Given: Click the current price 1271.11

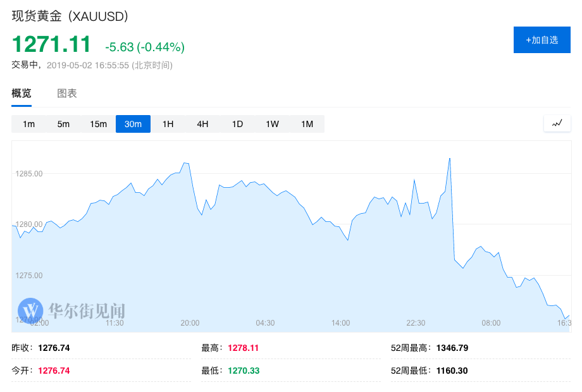Looking at the screenshot, I should (x=52, y=44).
